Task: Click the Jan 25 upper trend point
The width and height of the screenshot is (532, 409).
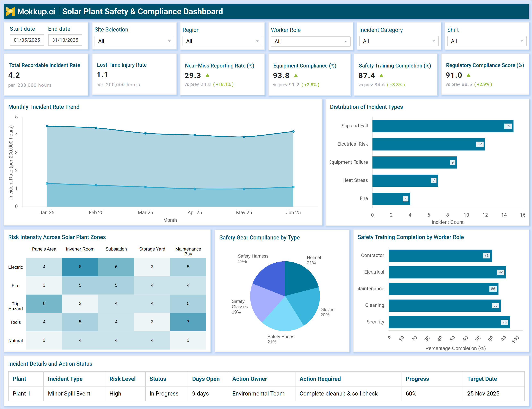Action: [47, 126]
